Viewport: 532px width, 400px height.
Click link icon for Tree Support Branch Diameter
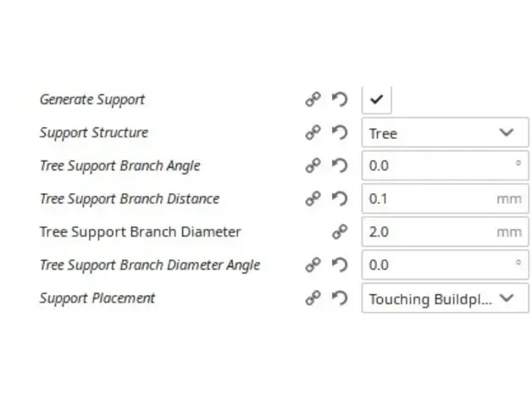click(x=340, y=231)
